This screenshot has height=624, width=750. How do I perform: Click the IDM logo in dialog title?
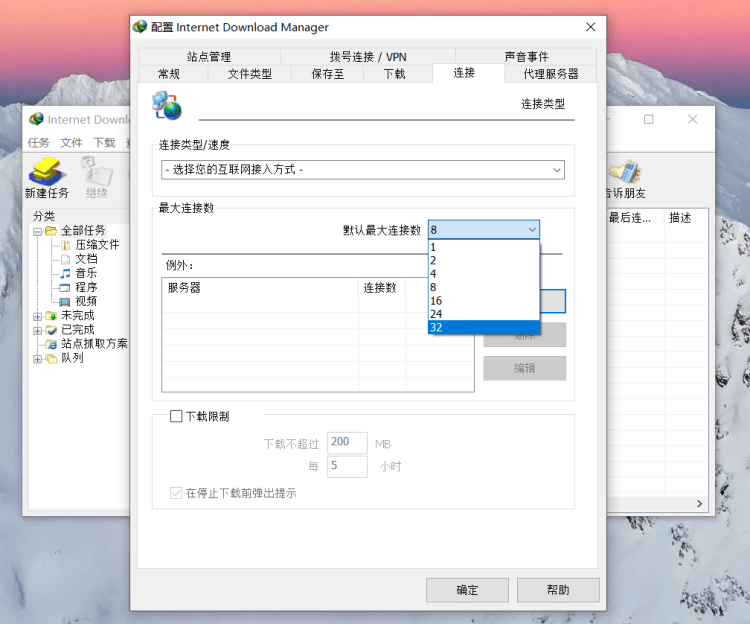[140, 27]
